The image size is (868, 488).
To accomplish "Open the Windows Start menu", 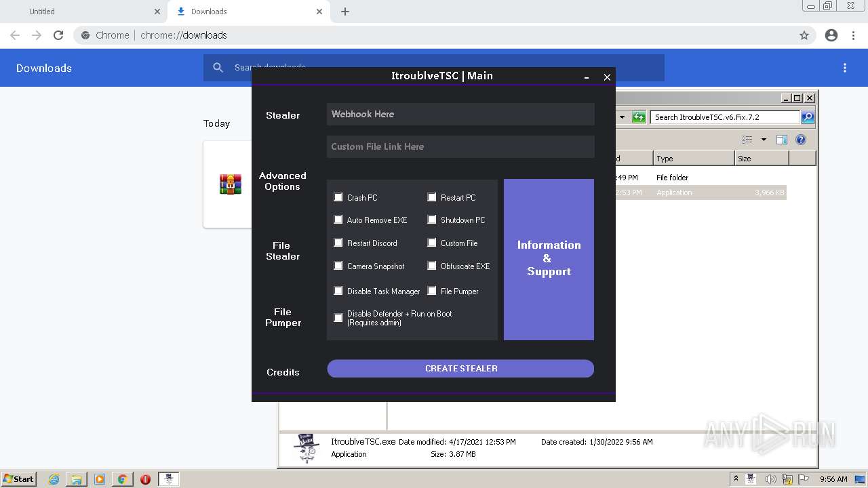I will point(18,479).
